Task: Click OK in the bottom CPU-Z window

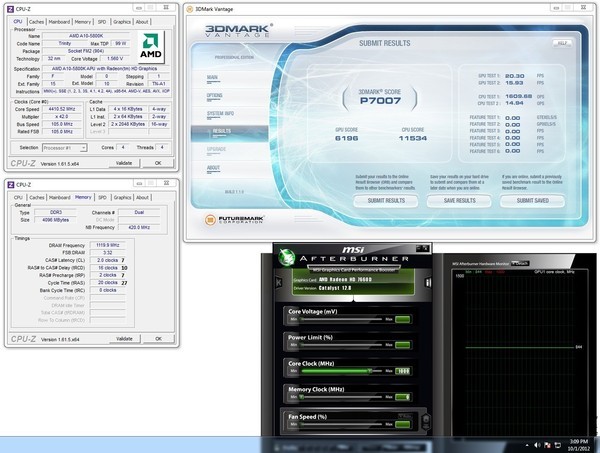Action: pyautogui.click(x=158, y=339)
